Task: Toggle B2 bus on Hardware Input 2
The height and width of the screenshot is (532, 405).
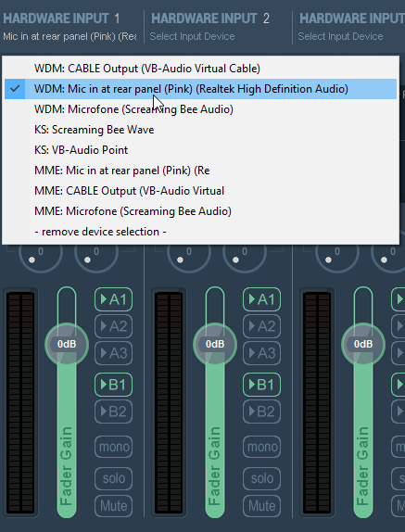Action: [261, 412]
